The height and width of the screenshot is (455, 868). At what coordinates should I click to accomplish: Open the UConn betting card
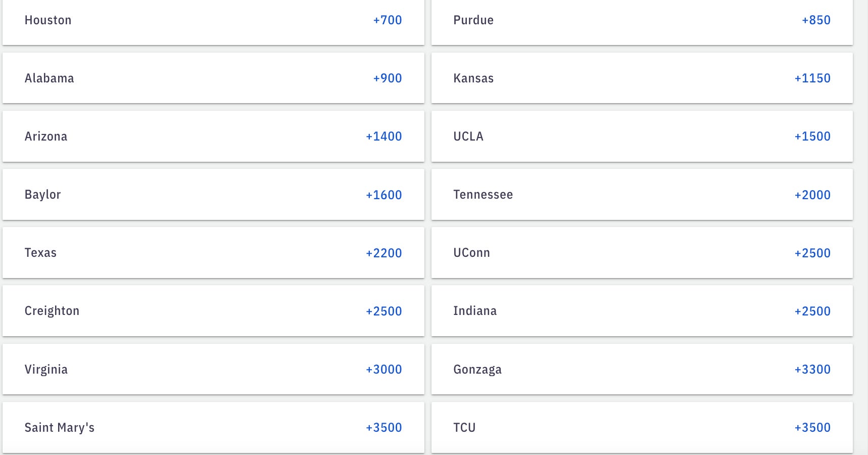click(642, 253)
